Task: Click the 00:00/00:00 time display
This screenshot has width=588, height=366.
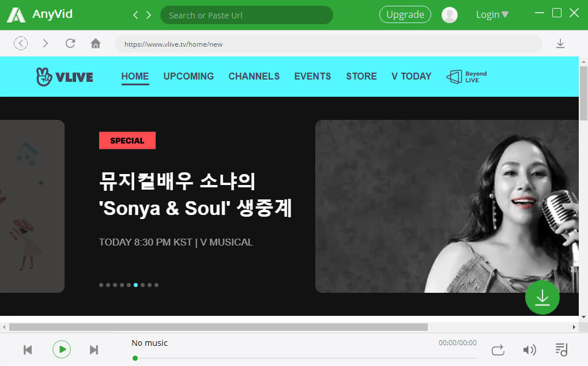Action: click(x=458, y=343)
